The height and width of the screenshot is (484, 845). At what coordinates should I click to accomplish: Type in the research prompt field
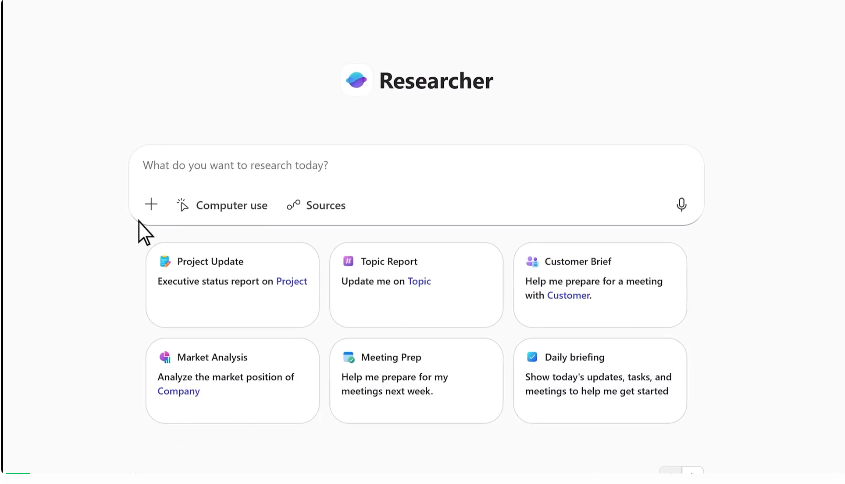click(400, 166)
